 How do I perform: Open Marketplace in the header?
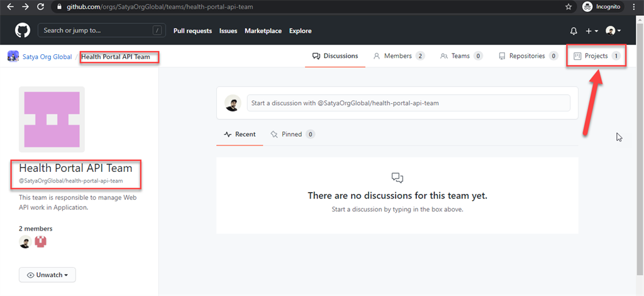click(264, 31)
